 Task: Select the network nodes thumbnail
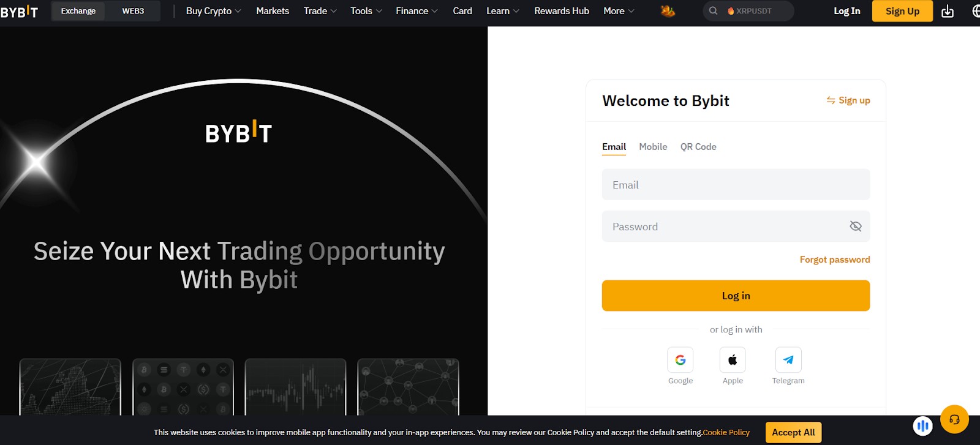click(x=408, y=387)
